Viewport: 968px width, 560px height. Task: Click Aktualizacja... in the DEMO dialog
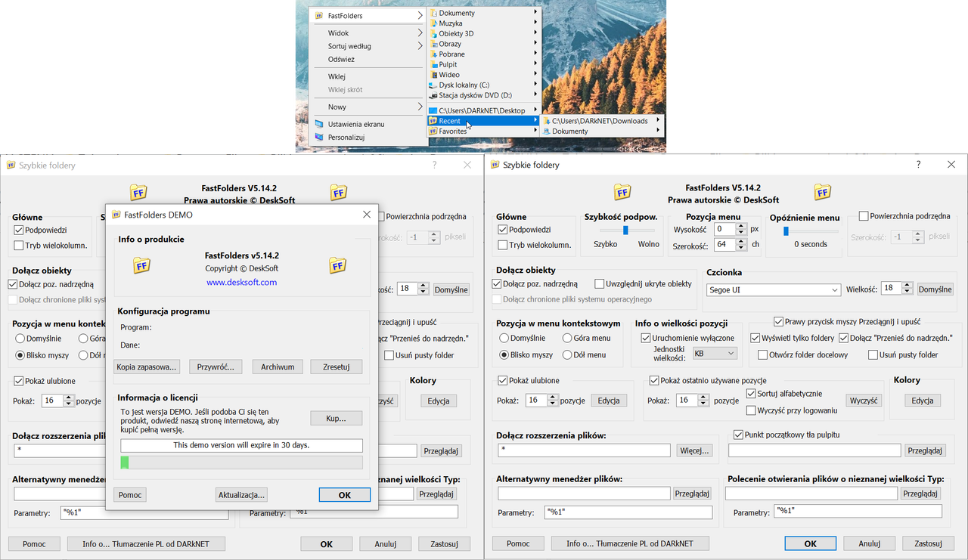241,495
